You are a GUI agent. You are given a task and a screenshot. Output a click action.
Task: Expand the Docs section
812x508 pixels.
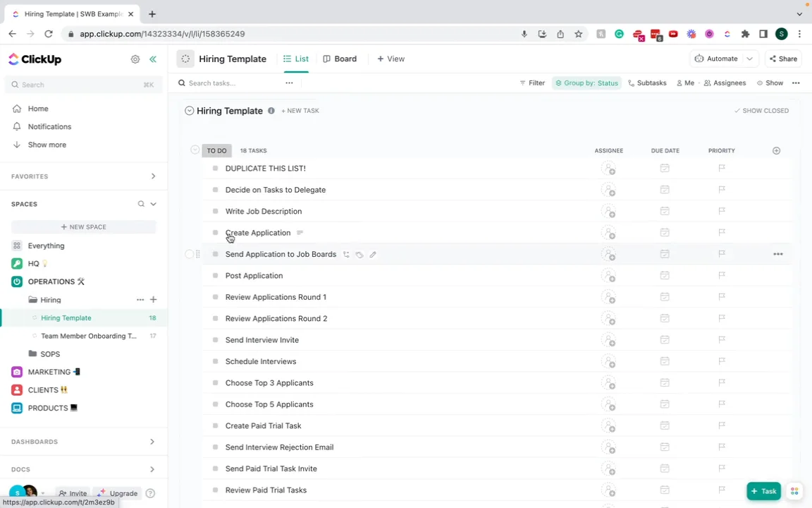coord(152,469)
